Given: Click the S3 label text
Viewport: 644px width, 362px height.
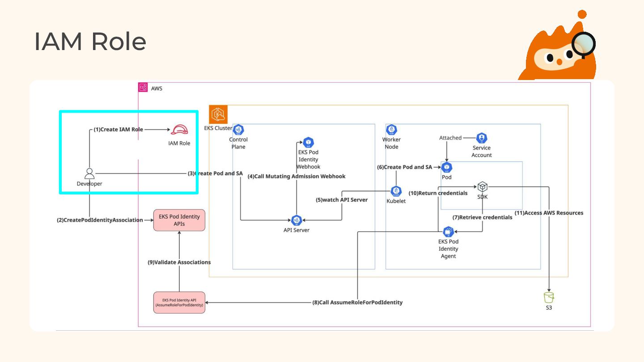Looking at the screenshot, I should [x=549, y=308].
